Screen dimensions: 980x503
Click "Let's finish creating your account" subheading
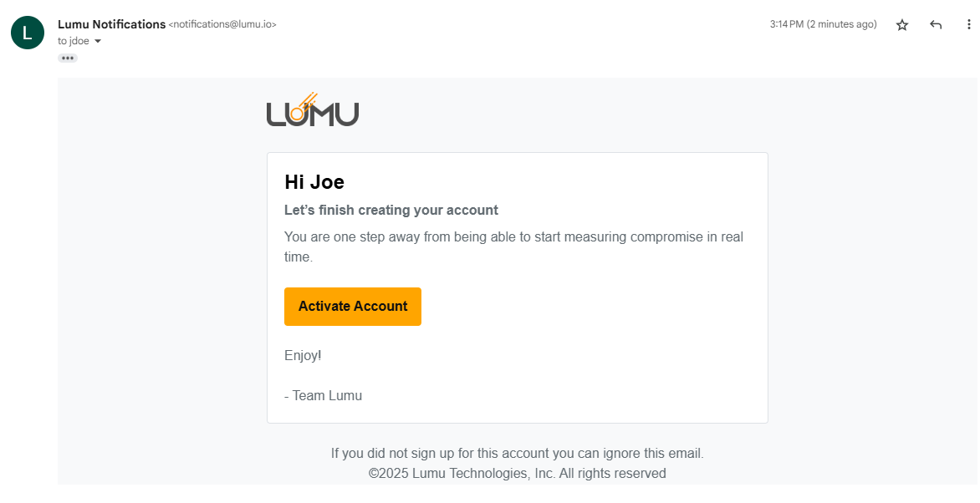click(391, 211)
